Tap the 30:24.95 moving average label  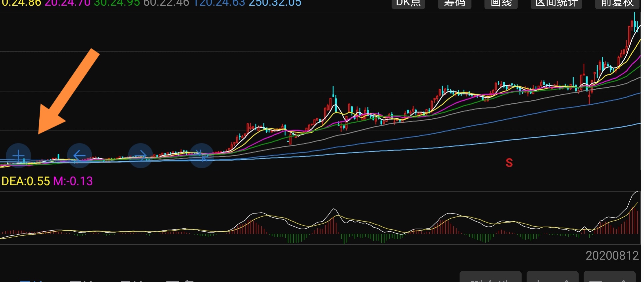click(x=117, y=3)
